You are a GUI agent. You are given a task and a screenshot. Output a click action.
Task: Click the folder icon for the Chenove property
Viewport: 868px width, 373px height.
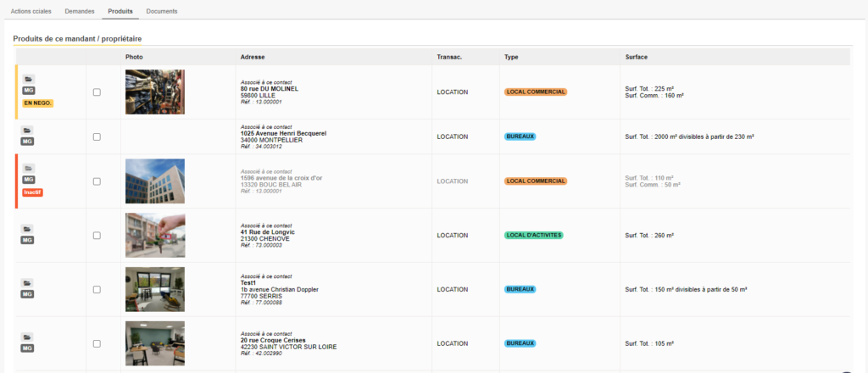(28, 228)
